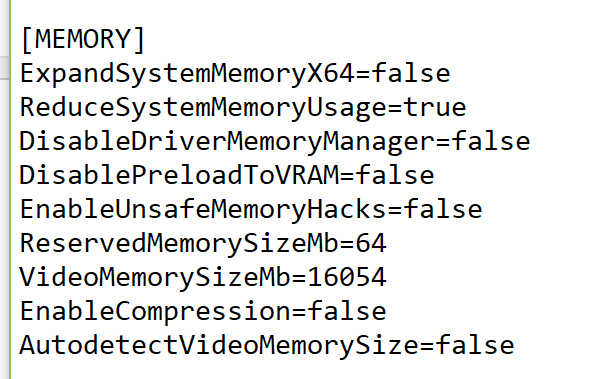593x379 pixels.
Task: Click the green change-marker editor margin
Action: [x=10, y=189]
